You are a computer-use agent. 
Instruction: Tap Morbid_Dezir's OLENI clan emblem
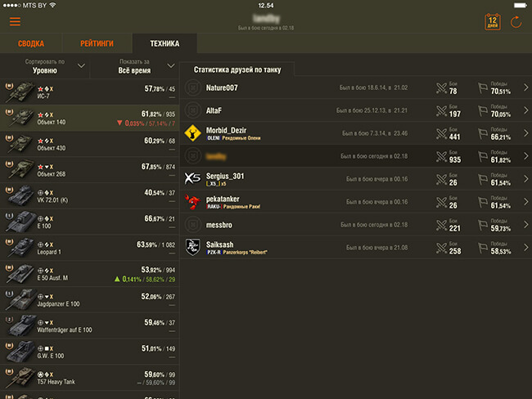point(192,133)
